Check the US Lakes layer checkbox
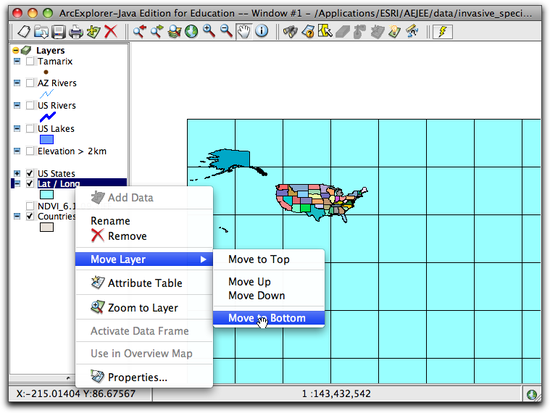Viewport: 550px width, 413px height. 30,128
